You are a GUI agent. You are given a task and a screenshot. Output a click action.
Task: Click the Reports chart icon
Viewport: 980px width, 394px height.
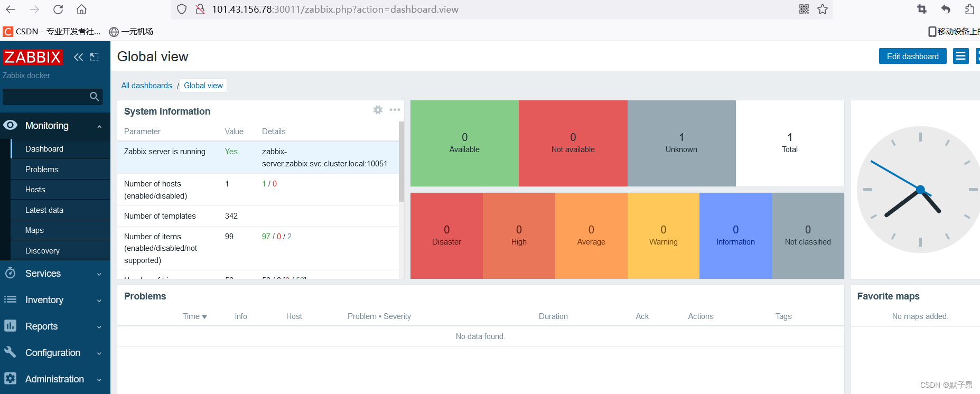coord(10,326)
